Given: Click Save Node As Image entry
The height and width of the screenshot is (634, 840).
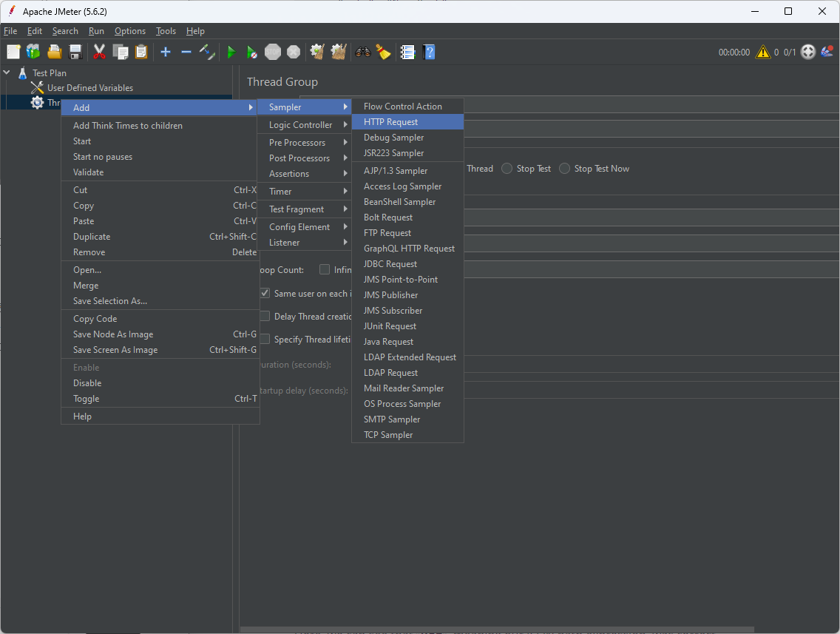Looking at the screenshot, I should pyautogui.click(x=160, y=334).
